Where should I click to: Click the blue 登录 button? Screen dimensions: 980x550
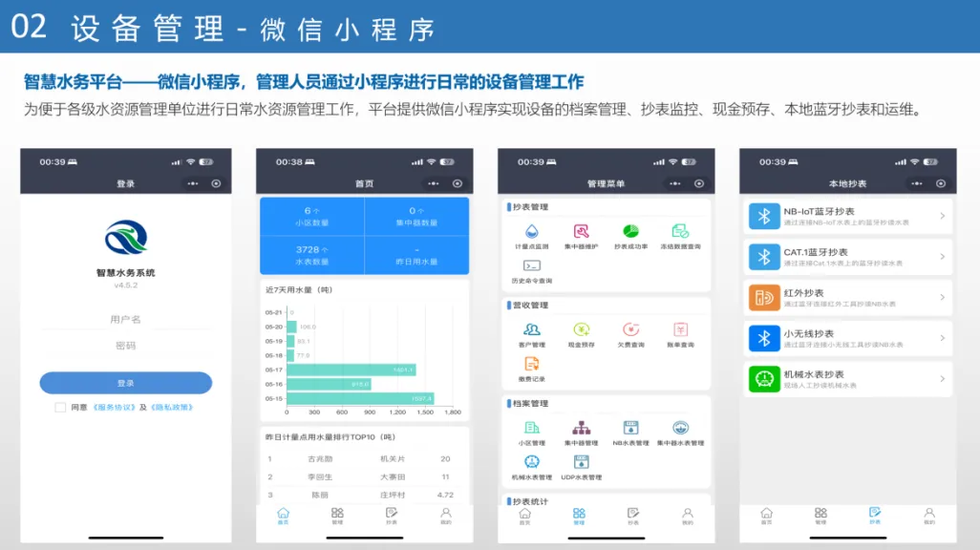click(x=126, y=383)
